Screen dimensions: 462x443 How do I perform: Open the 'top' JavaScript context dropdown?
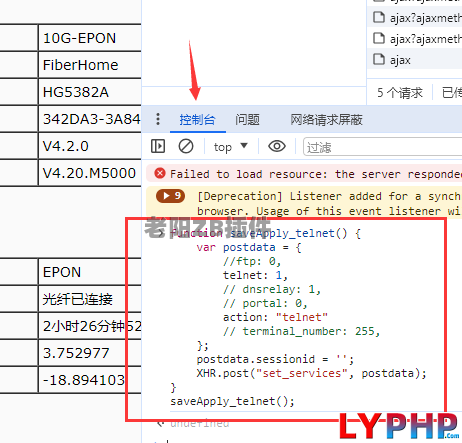231,147
